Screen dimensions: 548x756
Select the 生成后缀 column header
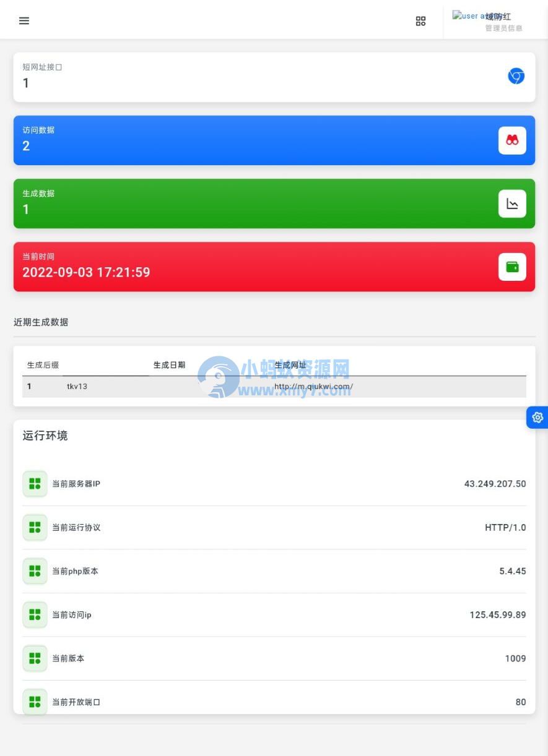[x=40, y=365]
